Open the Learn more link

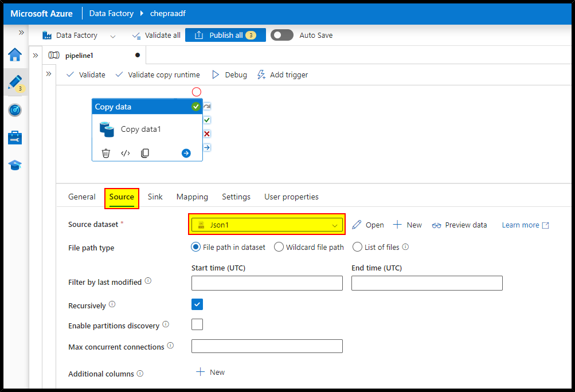tap(525, 225)
